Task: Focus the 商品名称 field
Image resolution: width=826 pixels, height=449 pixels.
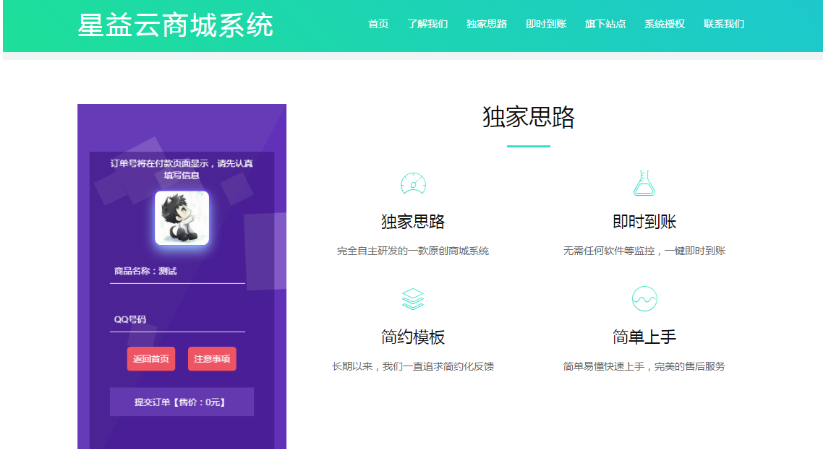Action: 178,272
